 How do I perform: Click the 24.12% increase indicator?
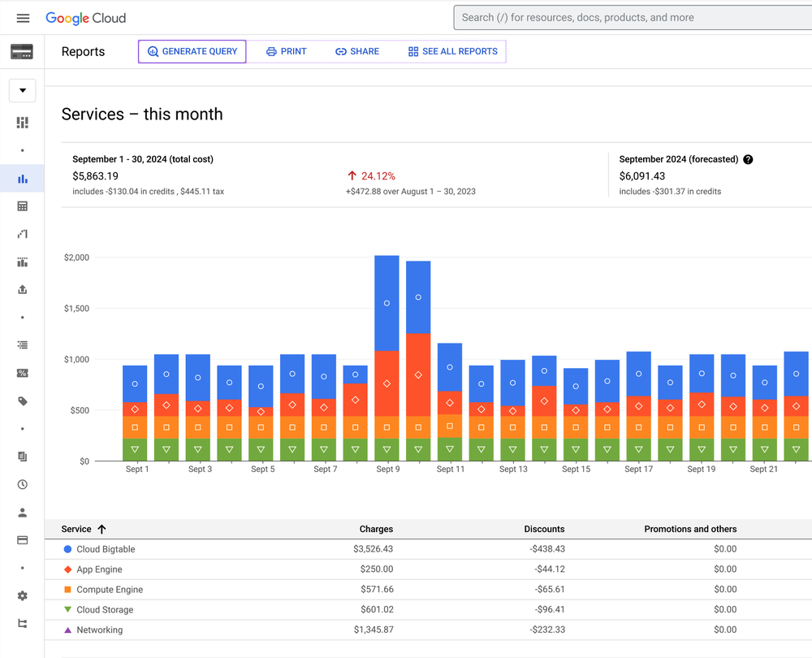pos(371,176)
